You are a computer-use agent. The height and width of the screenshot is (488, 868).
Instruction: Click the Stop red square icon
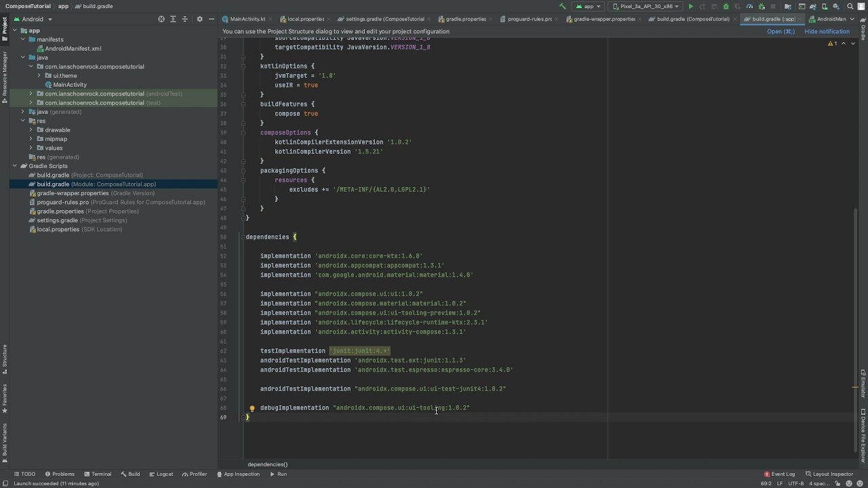773,6
